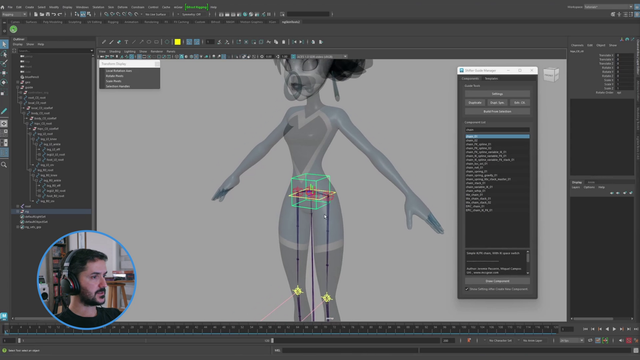Select chain_01 in the component list
Screen dimensions: 640x360
pos(497,136)
